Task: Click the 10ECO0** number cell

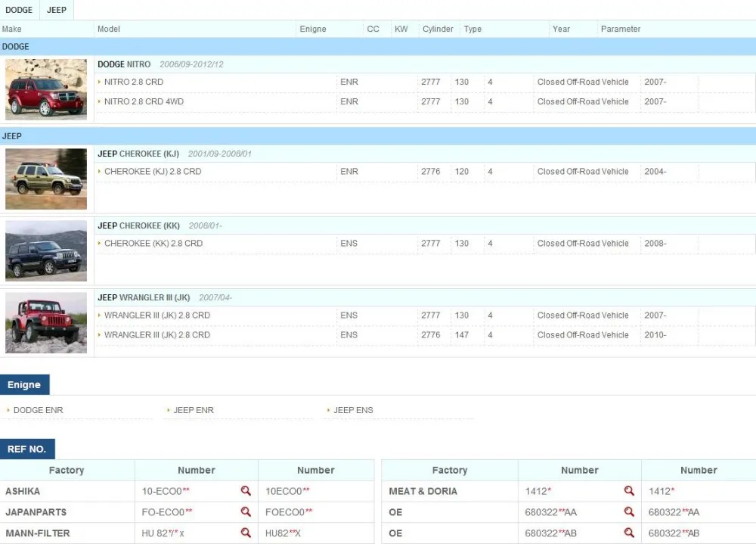Action: click(316, 491)
